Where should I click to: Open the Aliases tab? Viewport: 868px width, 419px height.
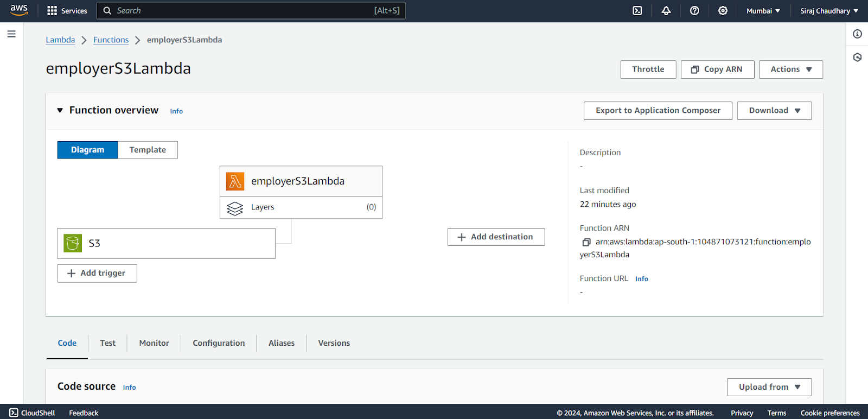[282, 343]
